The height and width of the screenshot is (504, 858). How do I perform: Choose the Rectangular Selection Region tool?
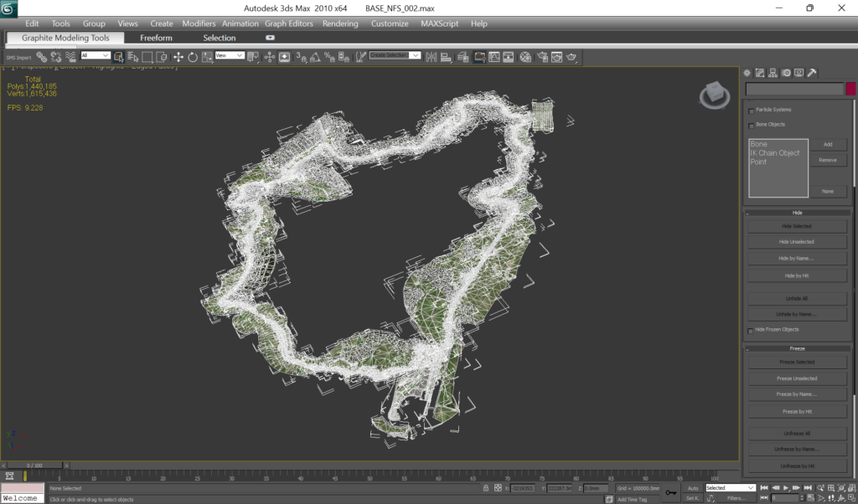point(147,57)
